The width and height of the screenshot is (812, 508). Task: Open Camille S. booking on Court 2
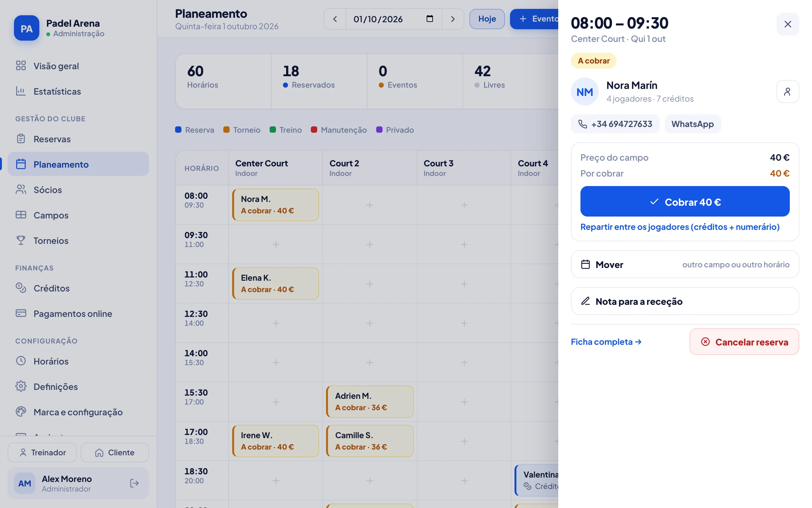tap(370, 441)
